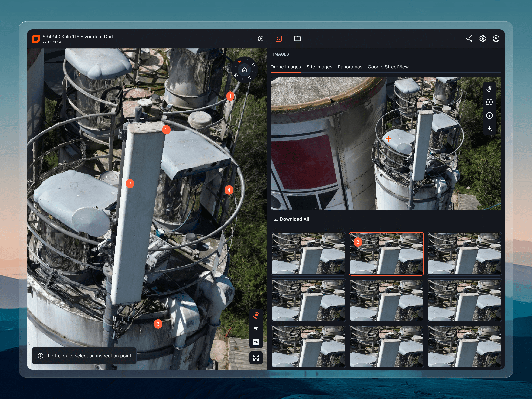
Task: Click Download All link
Action: [x=291, y=219]
